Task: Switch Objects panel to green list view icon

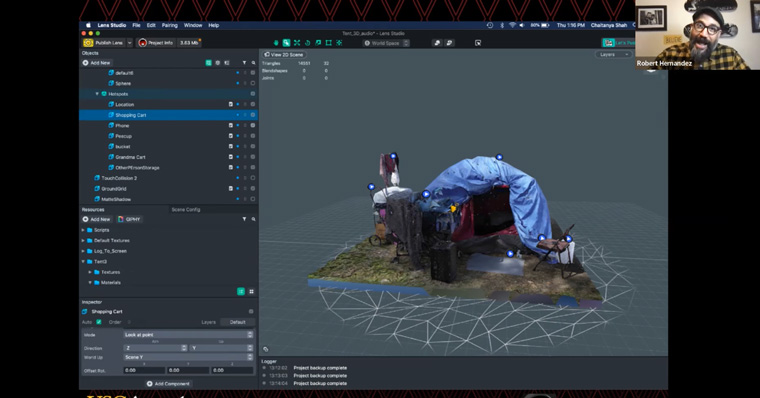Action: pos(208,63)
